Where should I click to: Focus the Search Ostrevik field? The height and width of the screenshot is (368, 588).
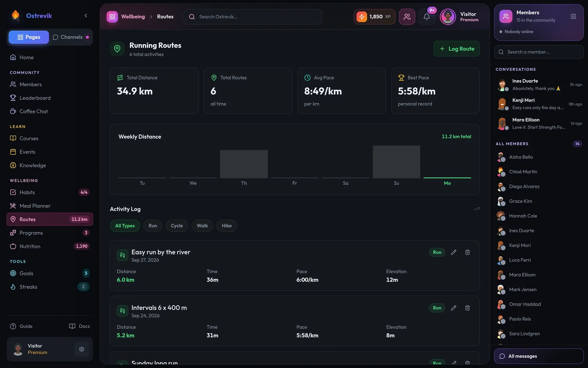click(252, 17)
